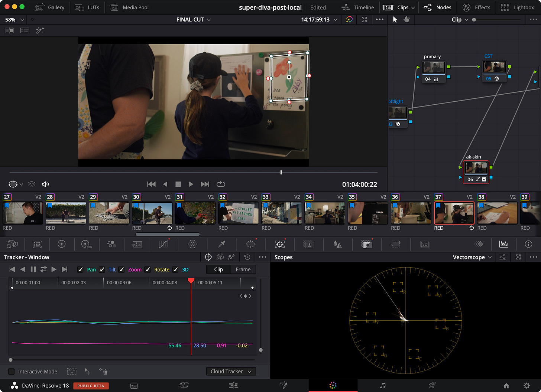Image resolution: width=541 pixels, height=392 pixels.
Task: Switch tracker to Frame mode
Action: pos(243,269)
